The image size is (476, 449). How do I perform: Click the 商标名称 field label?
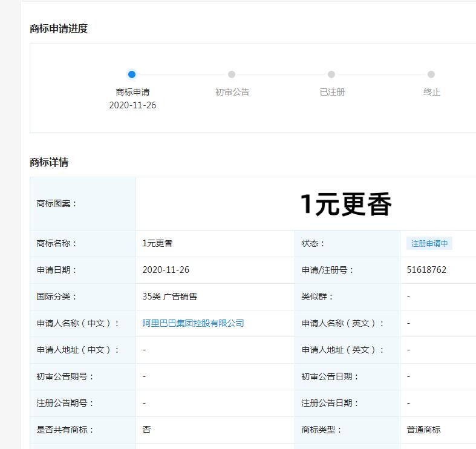point(56,243)
